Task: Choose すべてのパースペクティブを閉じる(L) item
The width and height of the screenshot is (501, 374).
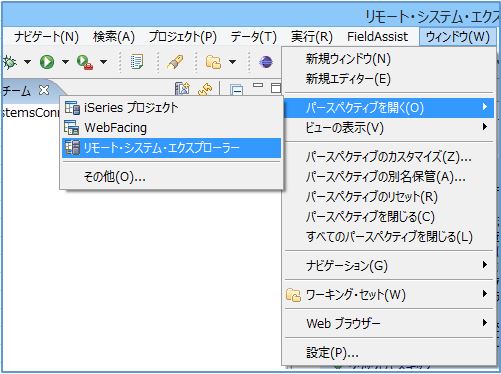Action: click(x=389, y=237)
